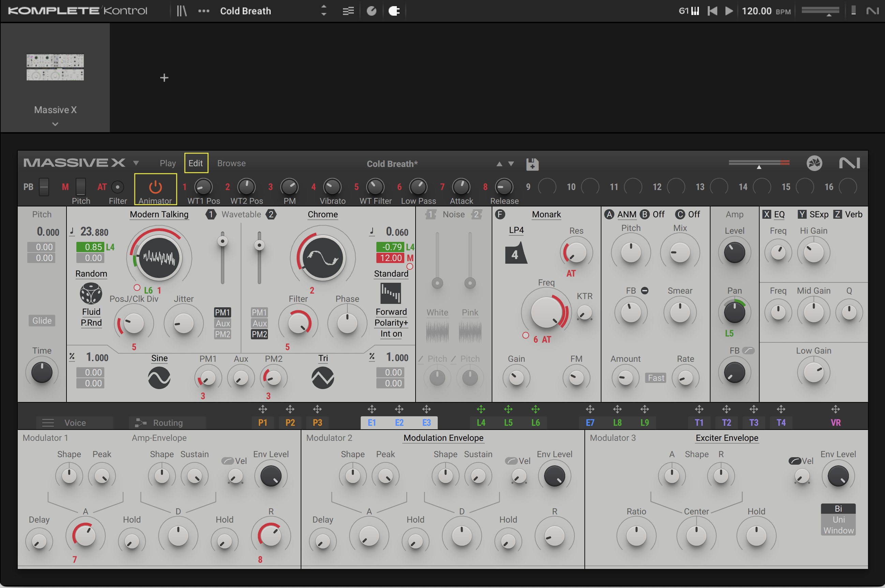Open the Massive X header dropdown arrow
This screenshot has width=885, height=588.
click(136, 163)
